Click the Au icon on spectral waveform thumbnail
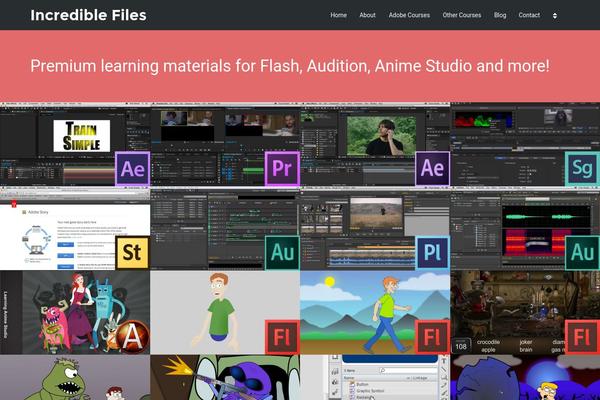600x400 pixels. coord(582,253)
